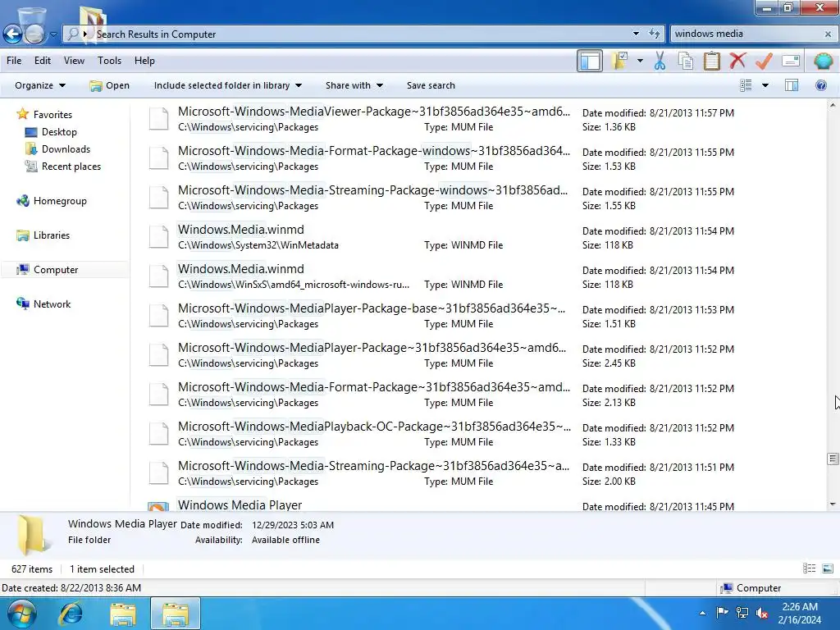Click the Open command button
The image size is (840, 630).
[110, 85]
